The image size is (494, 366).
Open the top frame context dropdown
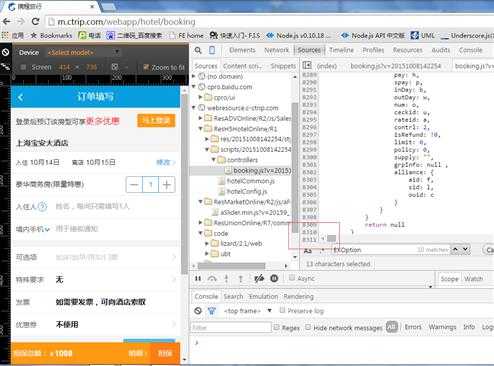coord(248,311)
